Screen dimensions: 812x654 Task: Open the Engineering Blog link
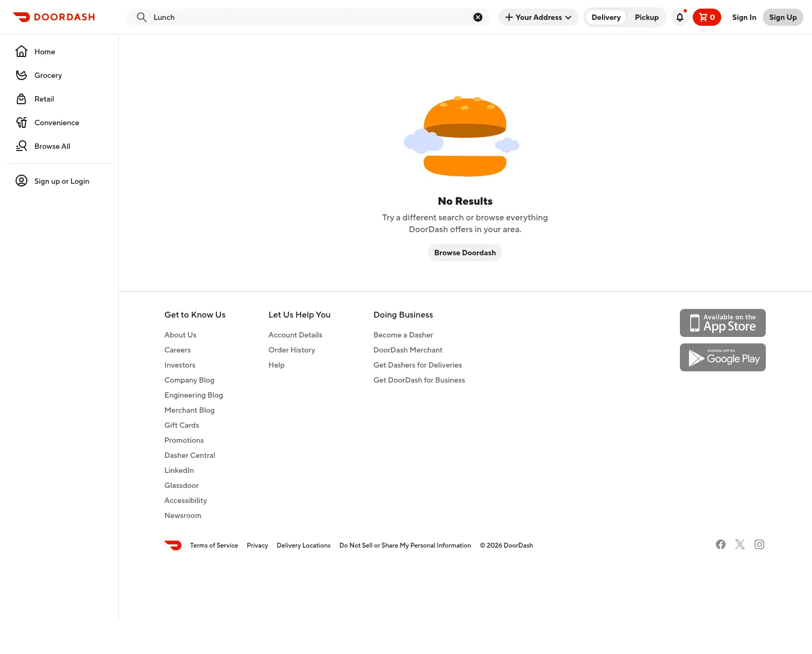coord(193,395)
